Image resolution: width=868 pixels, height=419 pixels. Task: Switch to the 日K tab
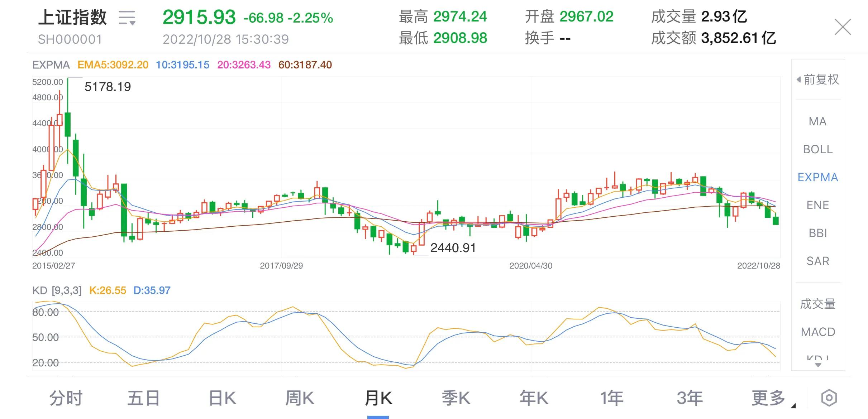tap(222, 398)
